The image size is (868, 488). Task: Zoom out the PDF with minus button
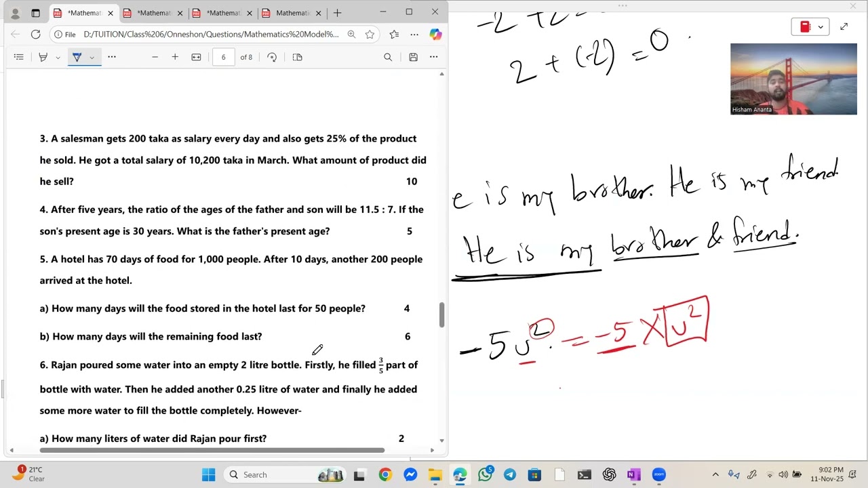(155, 57)
